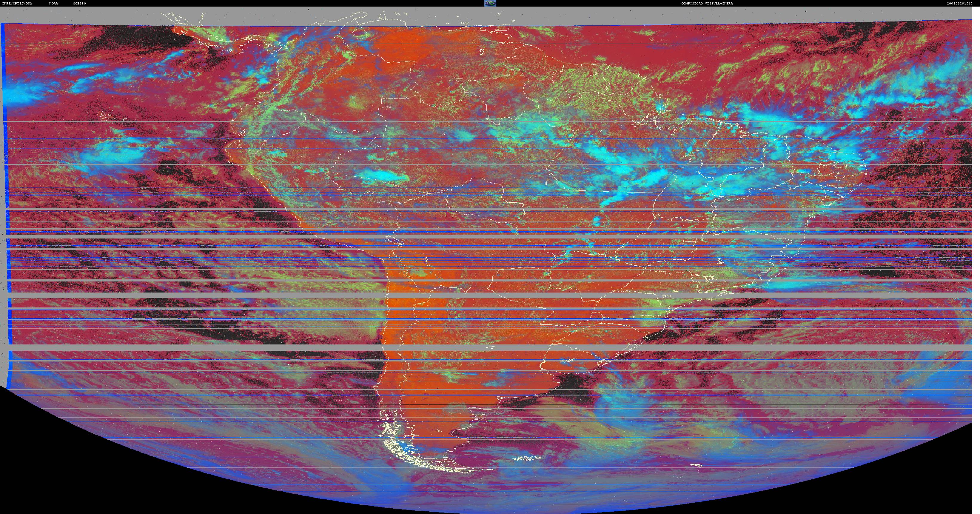Click the CPTEC logo in the header
The width and height of the screenshot is (980, 514).
(x=490, y=3)
